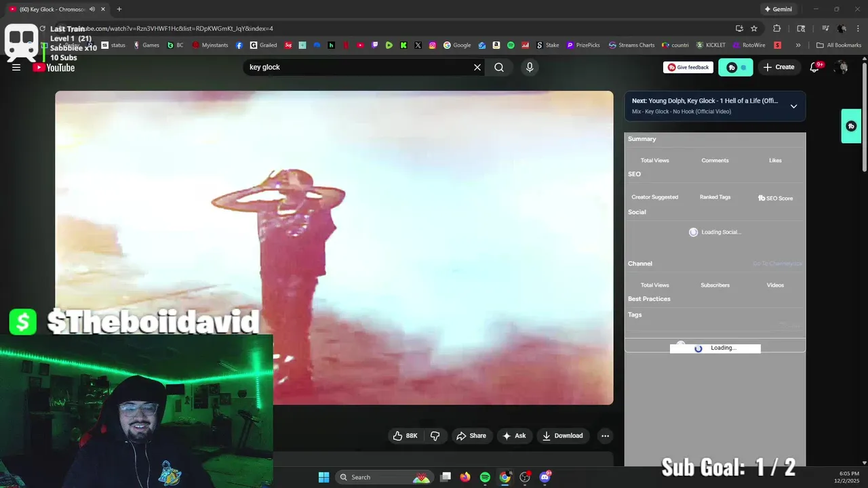Open the notifications bell
Screen dimensions: 868x488
815,67
